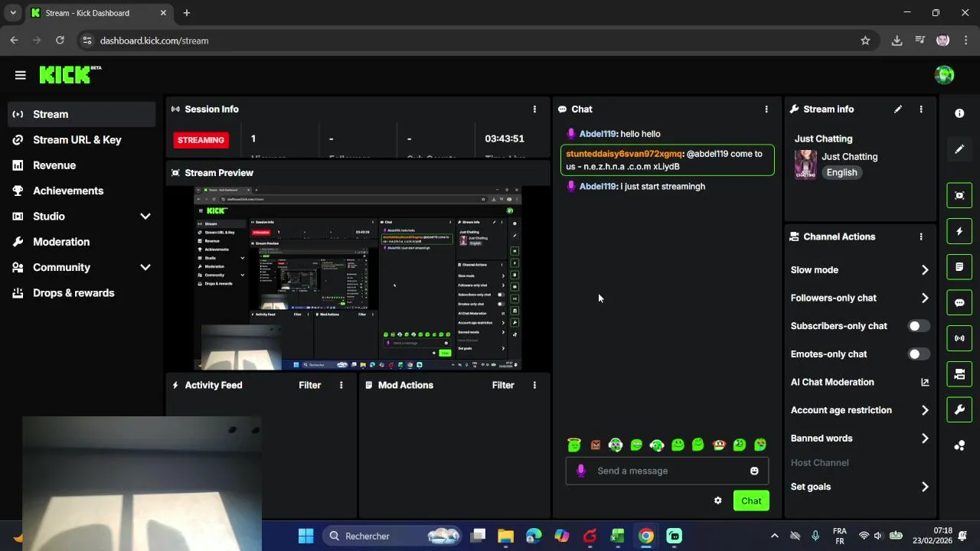Click the purple mic icon in message box
980x551 pixels.
click(x=581, y=471)
